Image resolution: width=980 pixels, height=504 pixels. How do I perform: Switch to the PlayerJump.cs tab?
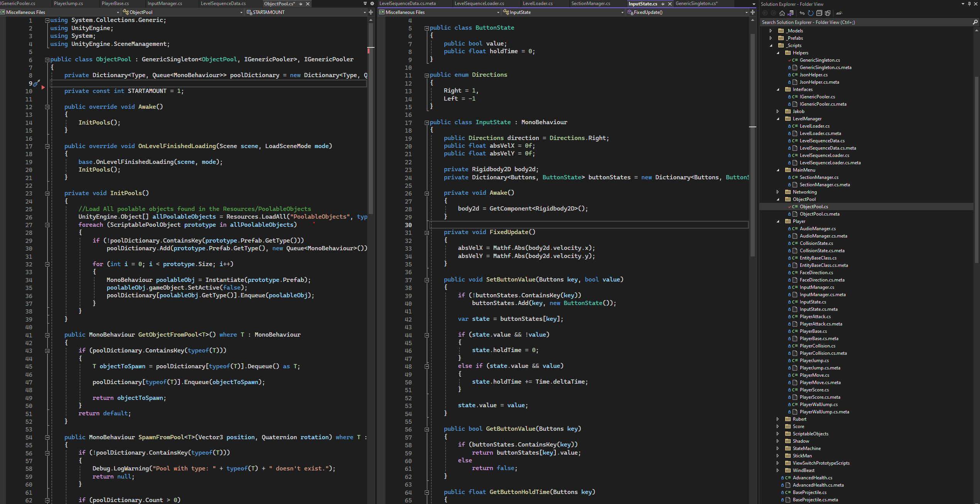pyautogui.click(x=68, y=3)
